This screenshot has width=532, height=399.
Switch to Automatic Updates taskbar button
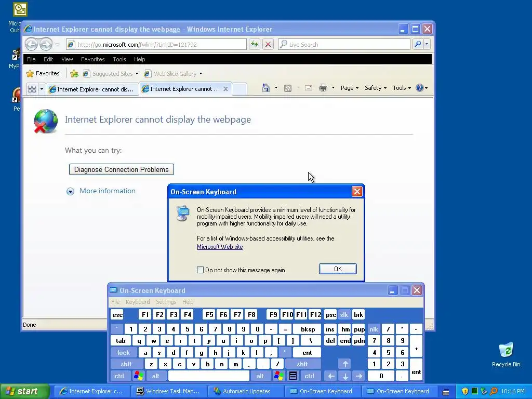245,391
